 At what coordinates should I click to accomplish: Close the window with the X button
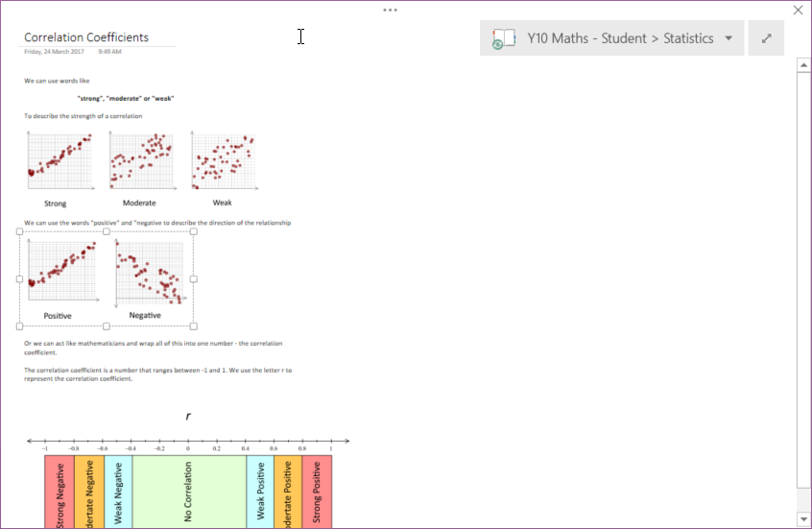pos(798,10)
